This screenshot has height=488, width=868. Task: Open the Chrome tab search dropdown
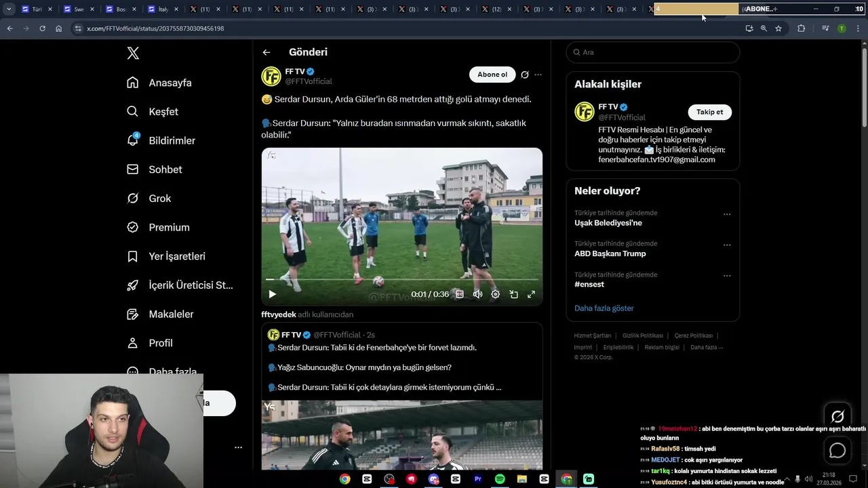[x=9, y=9]
